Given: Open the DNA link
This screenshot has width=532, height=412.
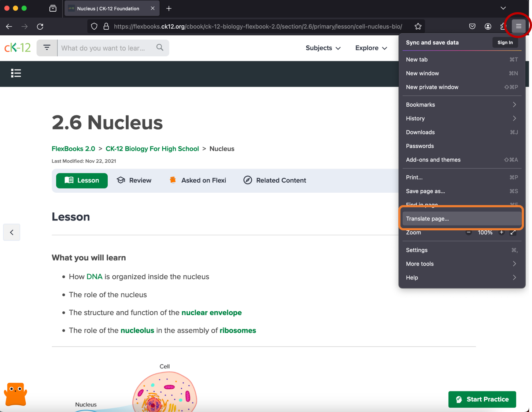Looking at the screenshot, I should pyautogui.click(x=95, y=276).
